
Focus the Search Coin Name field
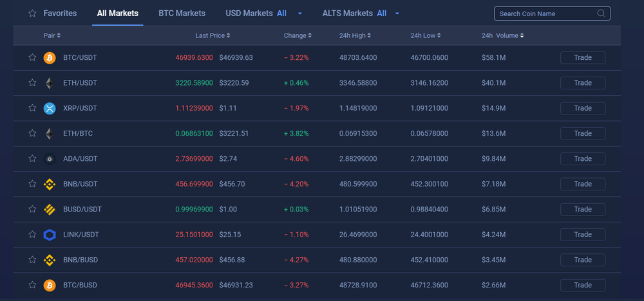[x=552, y=14]
